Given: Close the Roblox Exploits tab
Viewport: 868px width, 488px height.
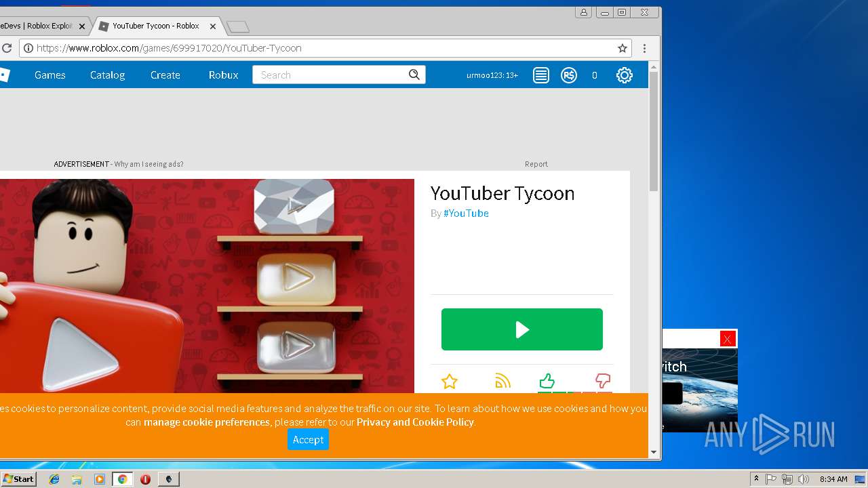Looking at the screenshot, I should coord(82,26).
